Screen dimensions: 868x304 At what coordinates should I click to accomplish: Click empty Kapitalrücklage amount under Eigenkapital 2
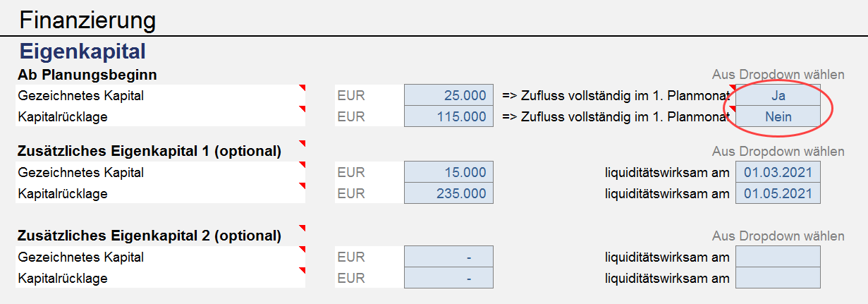(x=448, y=278)
